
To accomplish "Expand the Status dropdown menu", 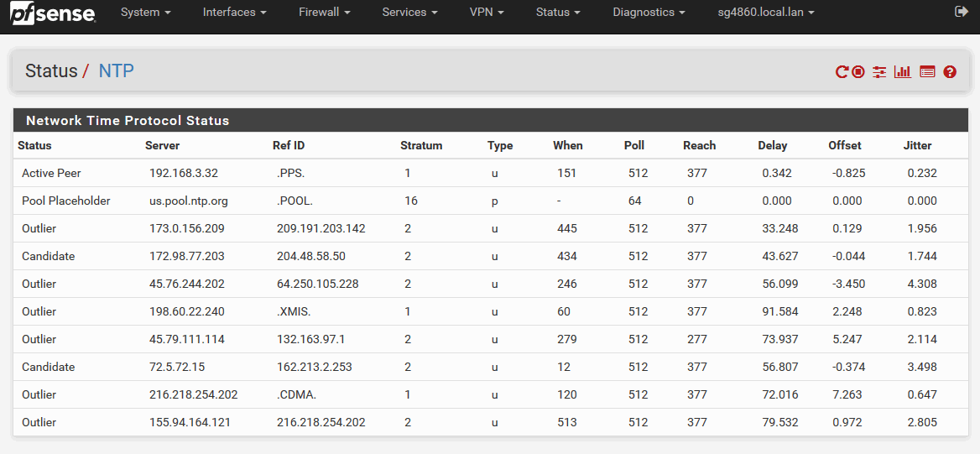I will click(558, 12).
